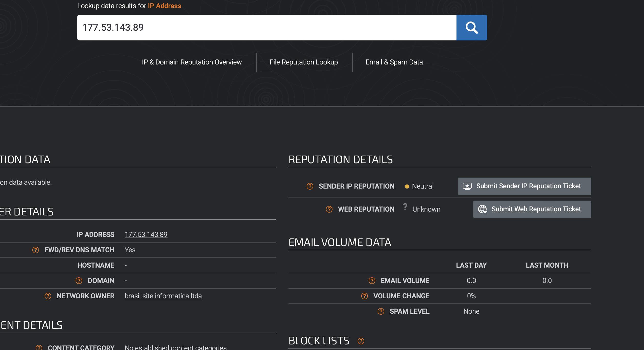Image resolution: width=644 pixels, height=350 pixels.
Task: Click help icon beside EMAIL VOLUME
Action: [x=372, y=281]
